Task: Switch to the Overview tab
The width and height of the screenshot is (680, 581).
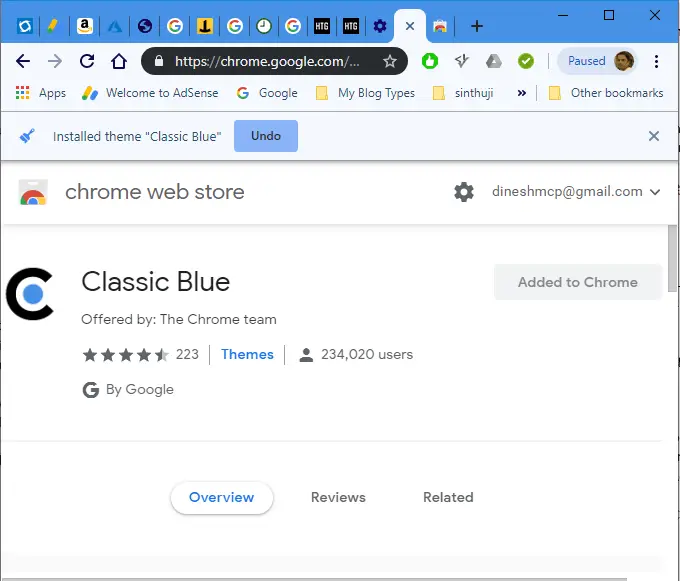Action: (222, 497)
